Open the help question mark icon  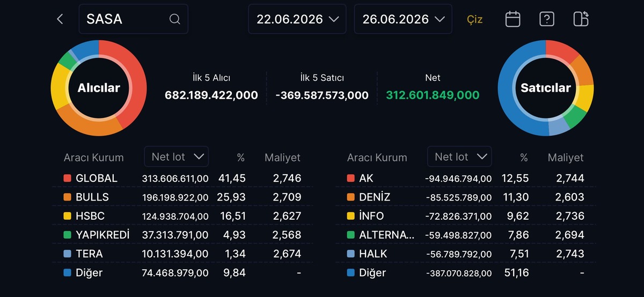[x=546, y=19]
